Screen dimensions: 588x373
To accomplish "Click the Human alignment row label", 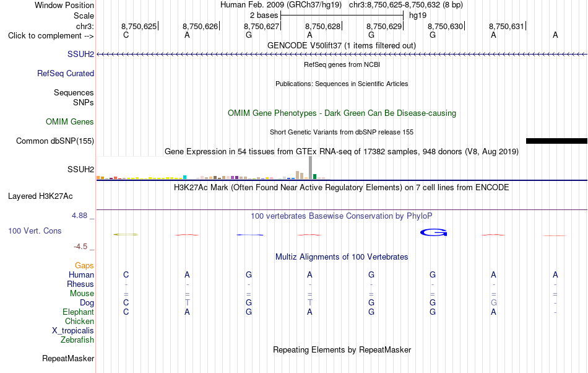I will point(81,274).
